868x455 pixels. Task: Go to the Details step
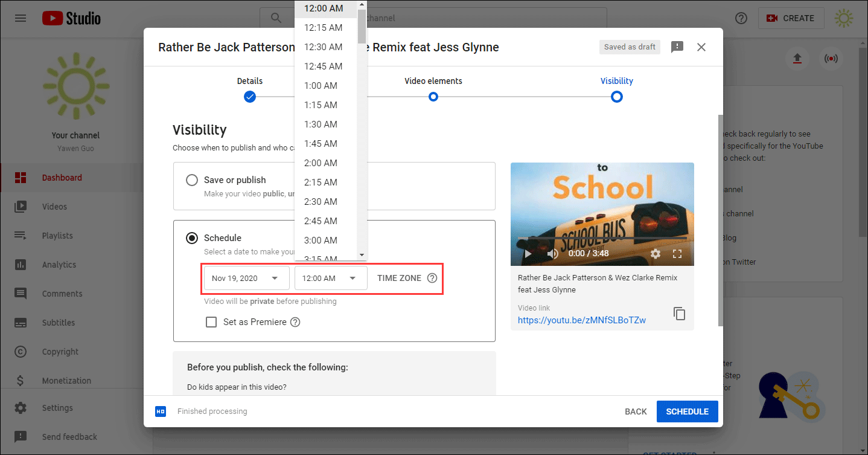click(x=250, y=89)
